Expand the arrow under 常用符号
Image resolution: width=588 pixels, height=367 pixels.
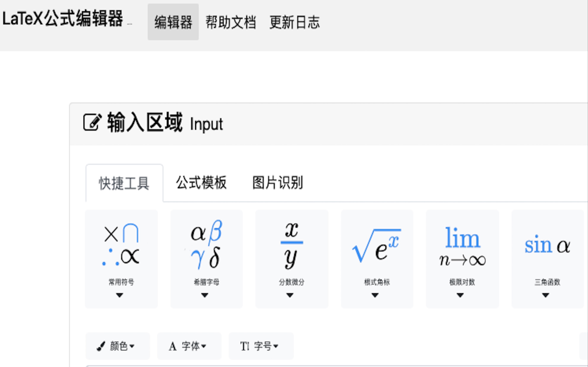pos(120,295)
